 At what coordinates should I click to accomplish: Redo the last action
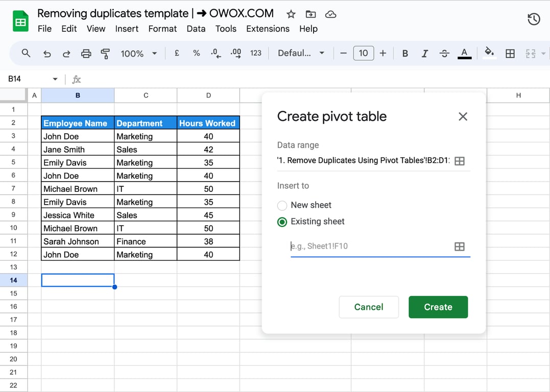(66, 54)
